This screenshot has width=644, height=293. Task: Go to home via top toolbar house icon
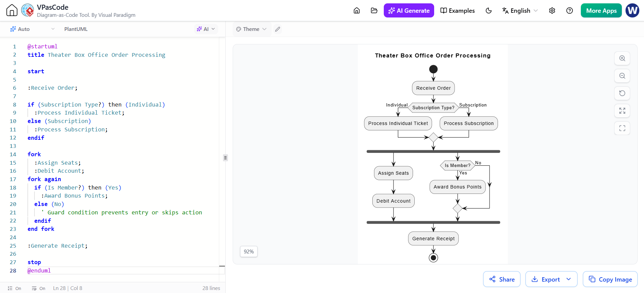pos(357,10)
